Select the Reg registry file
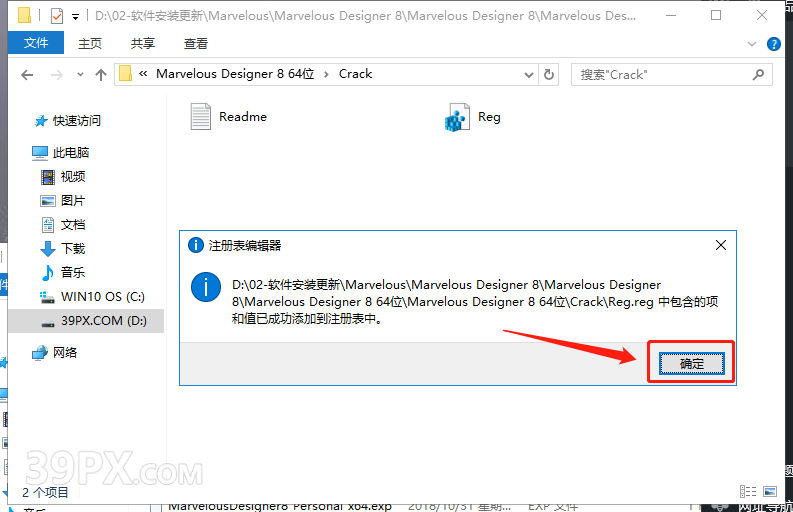 [x=472, y=117]
